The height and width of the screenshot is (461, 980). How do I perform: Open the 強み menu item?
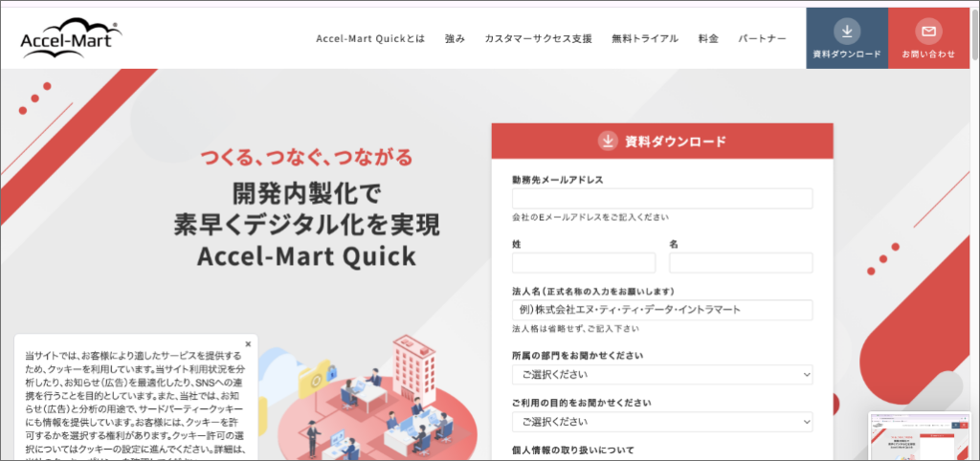[455, 38]
